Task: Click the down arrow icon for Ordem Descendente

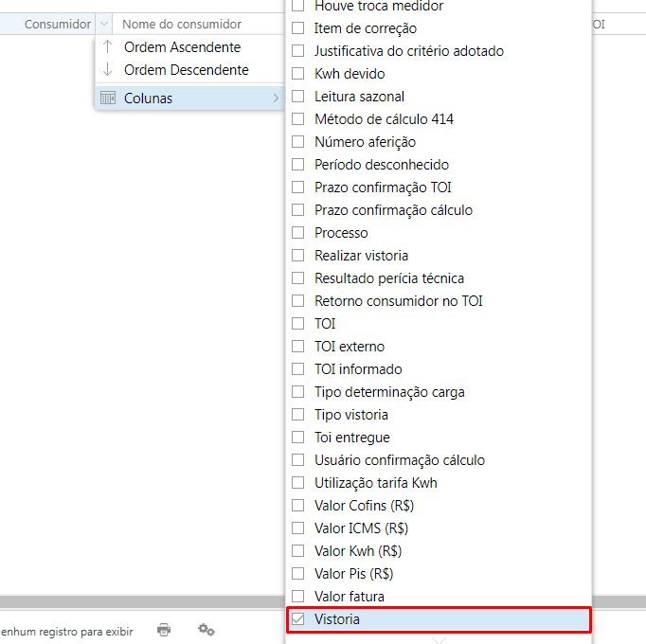Action: coord(108,69)
